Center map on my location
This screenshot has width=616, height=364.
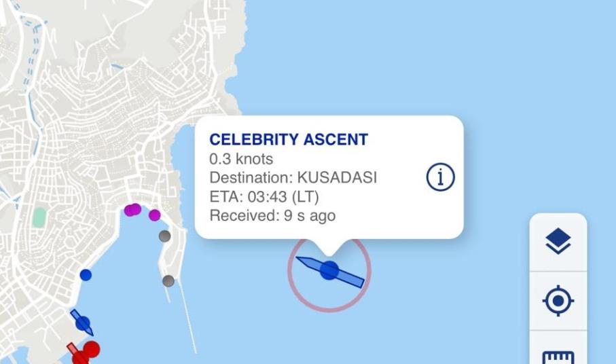[558, 300]
